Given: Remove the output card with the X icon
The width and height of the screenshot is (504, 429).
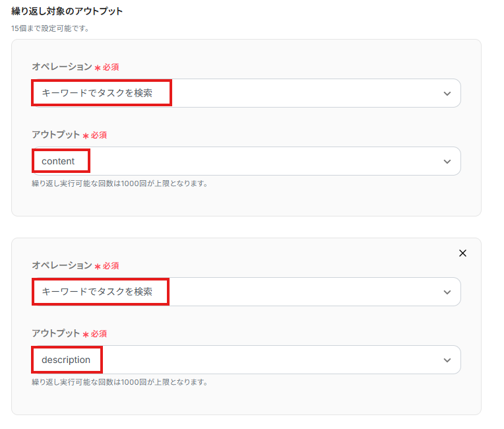Looking at the screenshot, I should coord(462,253).
